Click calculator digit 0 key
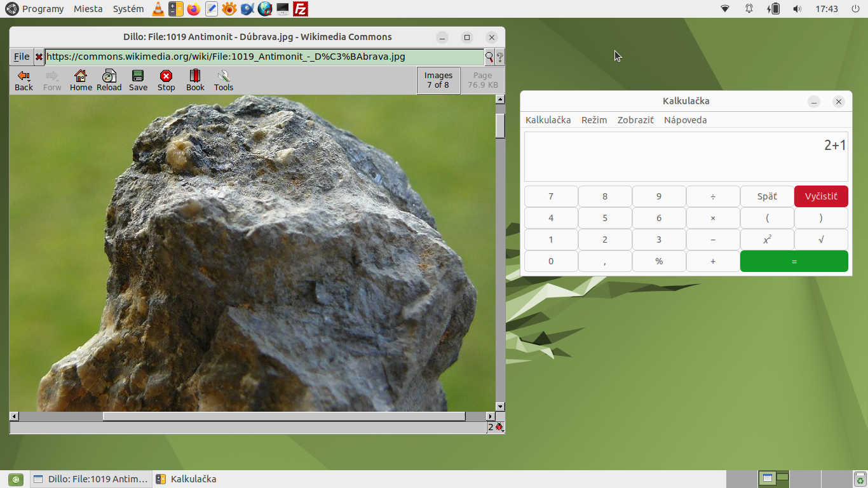Viewport: 868px width, 488px height. (551, 261)
